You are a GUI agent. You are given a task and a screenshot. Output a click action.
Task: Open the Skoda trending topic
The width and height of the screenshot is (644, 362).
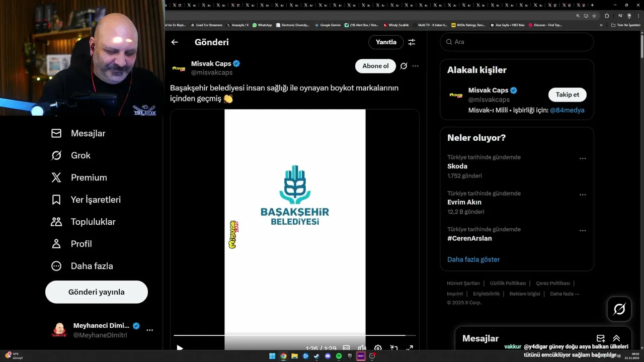coord(457,166)
